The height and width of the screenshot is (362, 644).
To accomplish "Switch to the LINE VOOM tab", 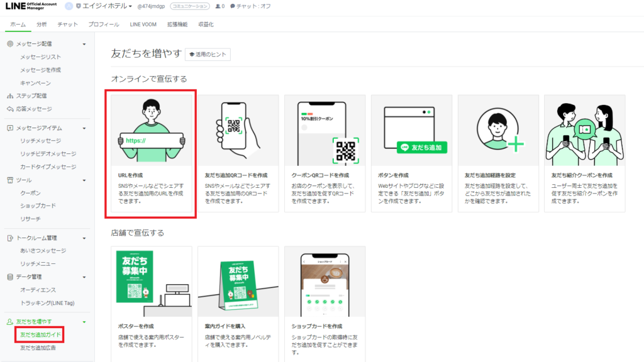I will (x=143, y=25).
